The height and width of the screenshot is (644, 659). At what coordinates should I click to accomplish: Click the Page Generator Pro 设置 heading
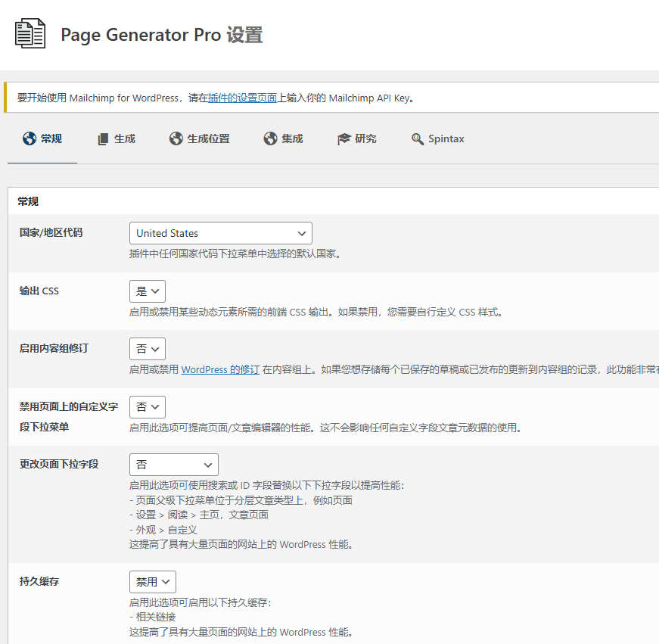click(x=162, y=35)
